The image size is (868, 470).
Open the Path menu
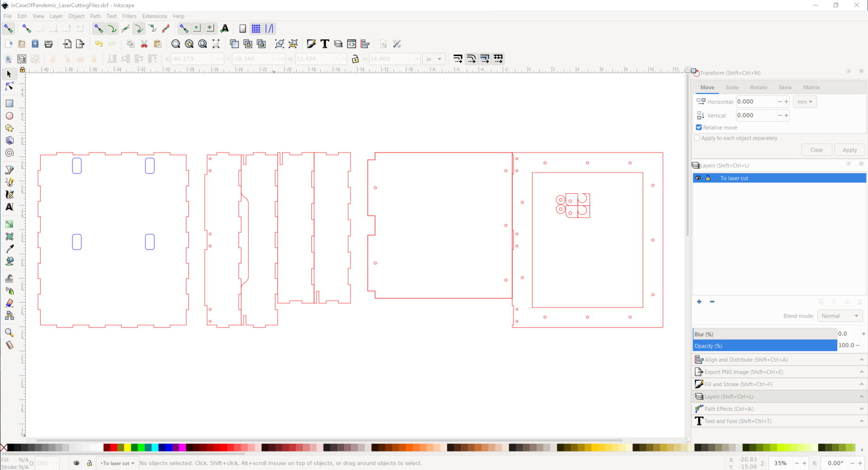95,16
